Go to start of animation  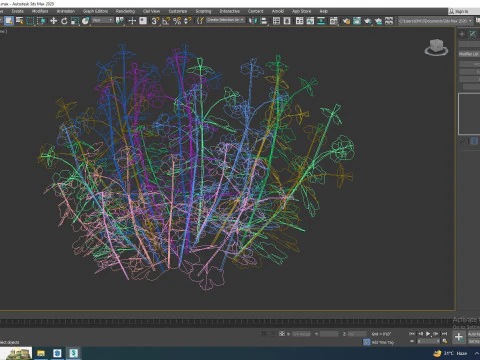tap(412, 334)
